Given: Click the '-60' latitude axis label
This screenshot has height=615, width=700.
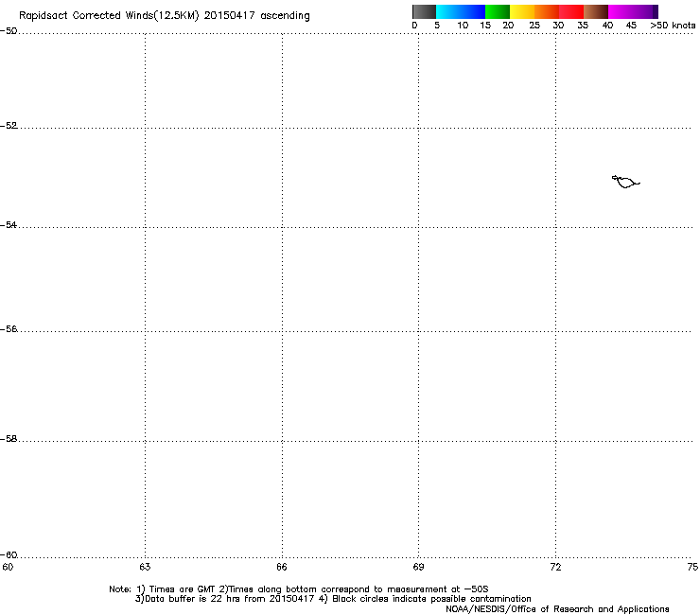Looking at the screenshot, I should (9, 554).
